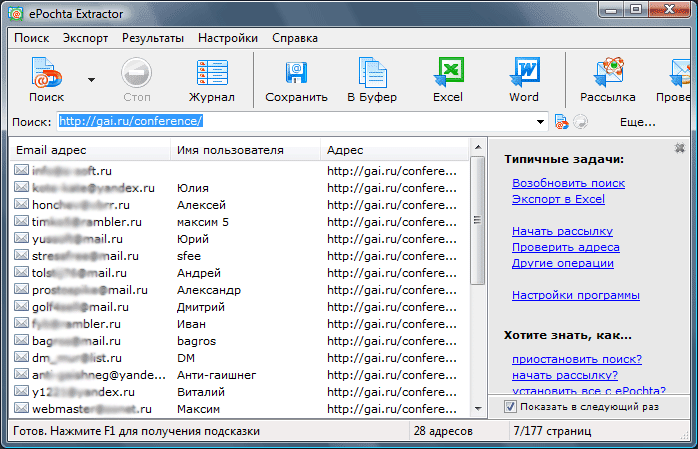This screenshot has width=698, height=449.
Task: Click the начать рассылку? help link
Action: 565,375
